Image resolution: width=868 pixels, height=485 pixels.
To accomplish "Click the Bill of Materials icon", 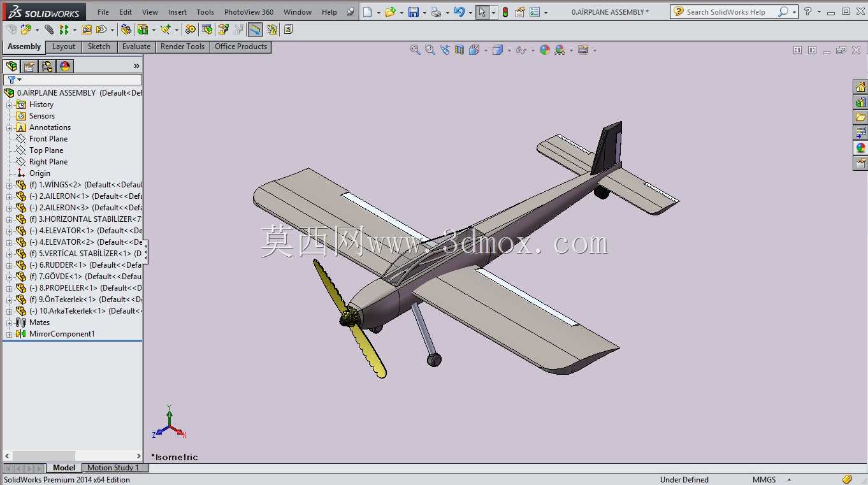I will (x=207, y=29).
